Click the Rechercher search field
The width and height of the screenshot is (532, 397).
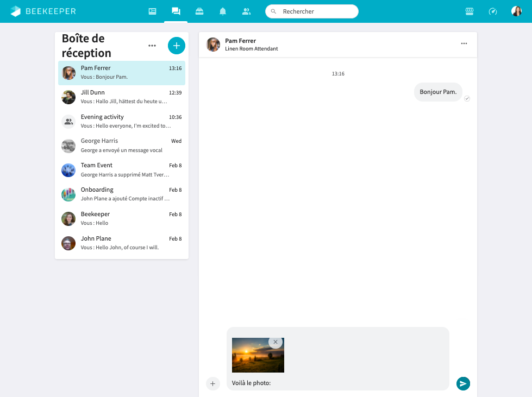(x=311, y=11)
